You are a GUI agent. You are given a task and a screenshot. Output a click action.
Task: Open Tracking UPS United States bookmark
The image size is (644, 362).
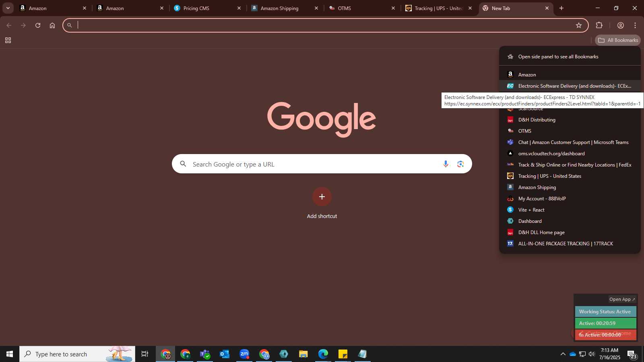pos(570,176)
